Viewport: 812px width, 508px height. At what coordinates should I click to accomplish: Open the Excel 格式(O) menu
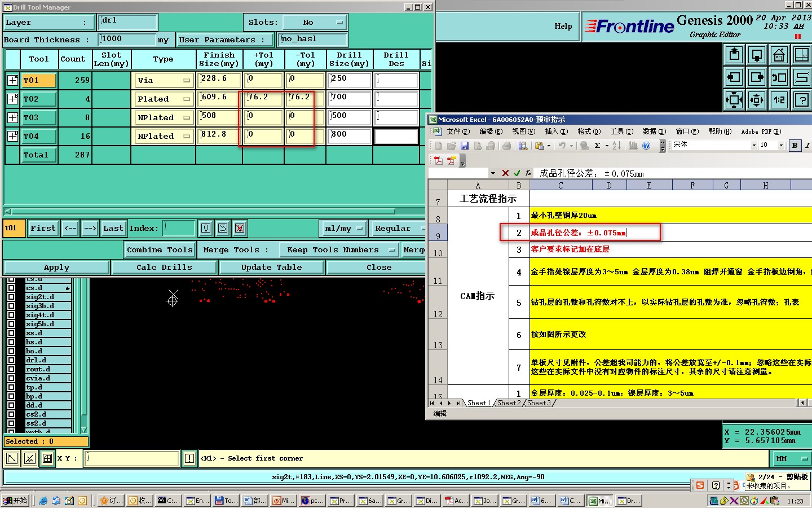click(589, 132)
